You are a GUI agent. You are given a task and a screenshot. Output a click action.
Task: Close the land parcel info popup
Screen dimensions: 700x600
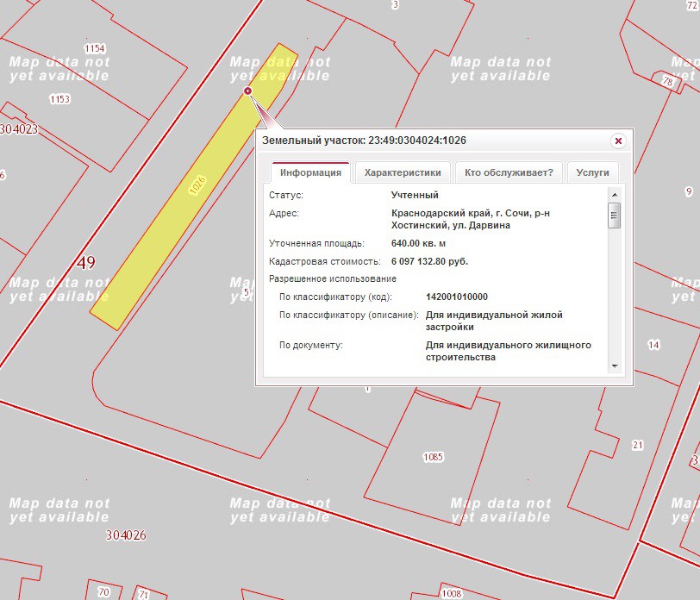(618, 141)
